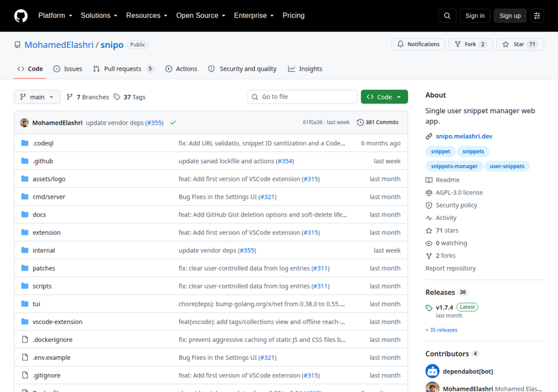This screenshot has height=392, width=558.
Task: Expand the Platform menu
Action: coord(55,16)
